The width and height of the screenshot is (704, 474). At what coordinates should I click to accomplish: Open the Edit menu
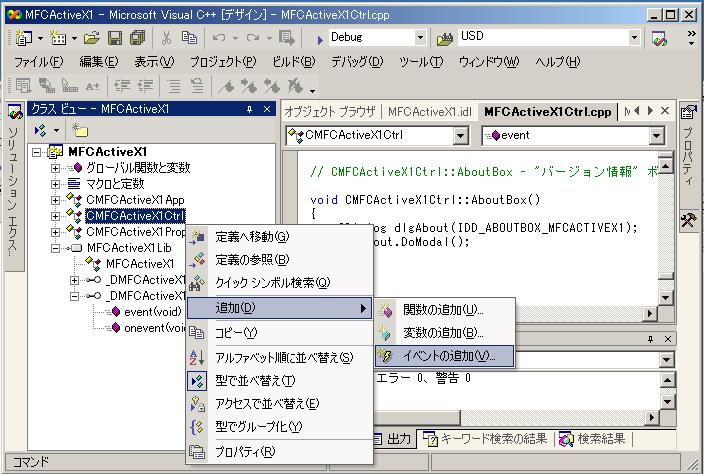point(99,62)
